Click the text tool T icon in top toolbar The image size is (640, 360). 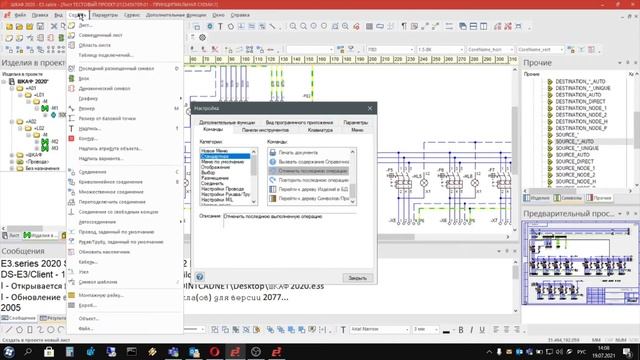220,27
